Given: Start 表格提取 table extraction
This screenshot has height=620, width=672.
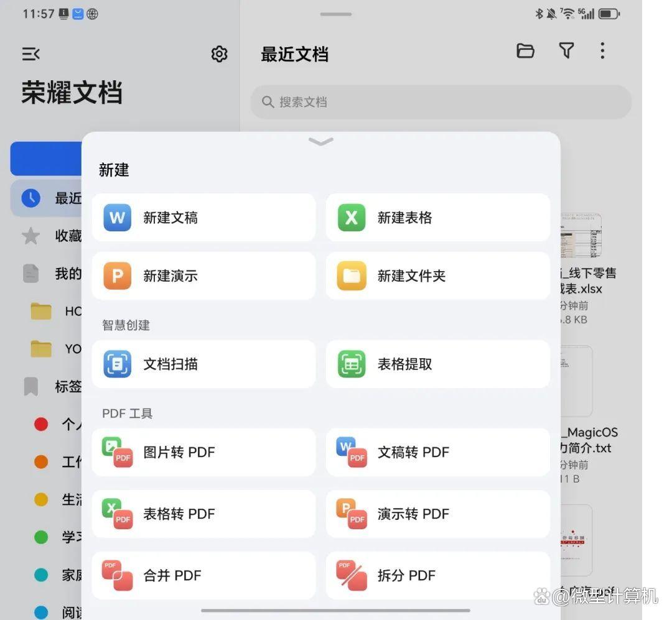Looking at the screenshot, I should [x=437, y=364].
